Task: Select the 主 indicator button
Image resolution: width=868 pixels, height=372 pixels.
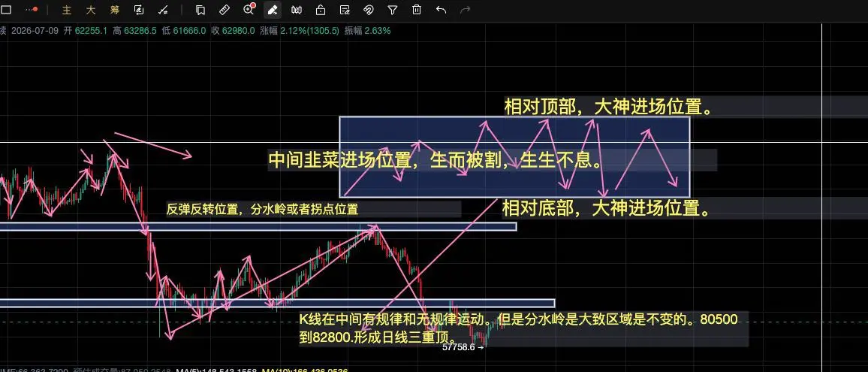Action: coord(66,10)
